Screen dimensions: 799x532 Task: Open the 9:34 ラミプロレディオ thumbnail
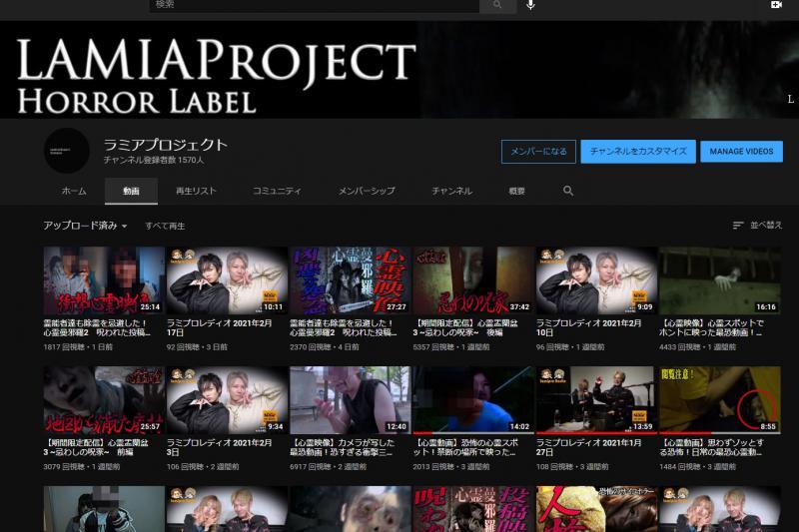point(227,400)
